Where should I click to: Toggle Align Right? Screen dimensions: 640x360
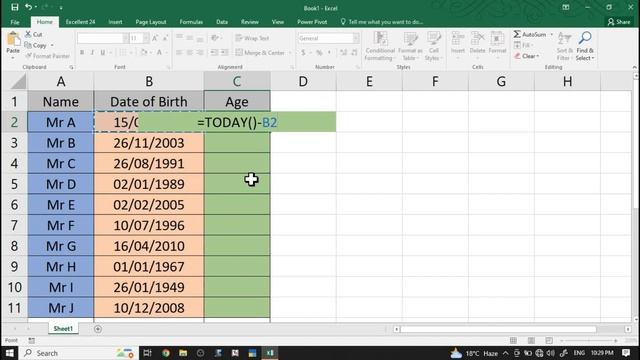pos(200,53)
